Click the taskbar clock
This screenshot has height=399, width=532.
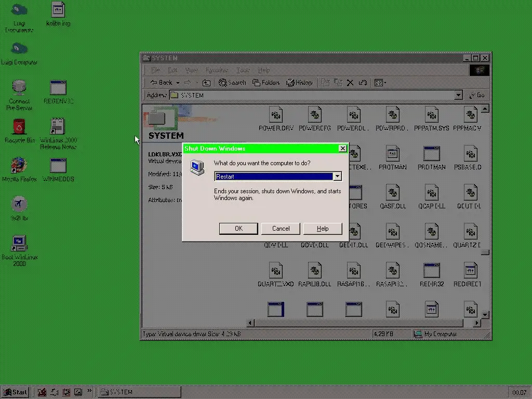tap(519, 393)
